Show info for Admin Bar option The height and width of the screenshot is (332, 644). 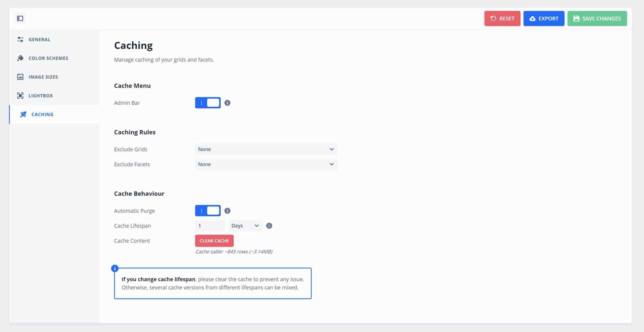[x=227, y=103]
